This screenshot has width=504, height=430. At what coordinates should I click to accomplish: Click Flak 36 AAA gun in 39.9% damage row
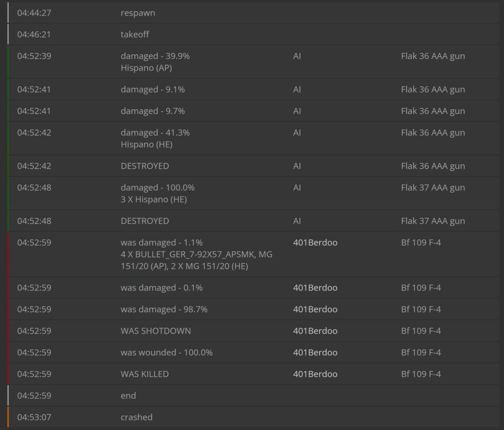[x=433, y=56]
